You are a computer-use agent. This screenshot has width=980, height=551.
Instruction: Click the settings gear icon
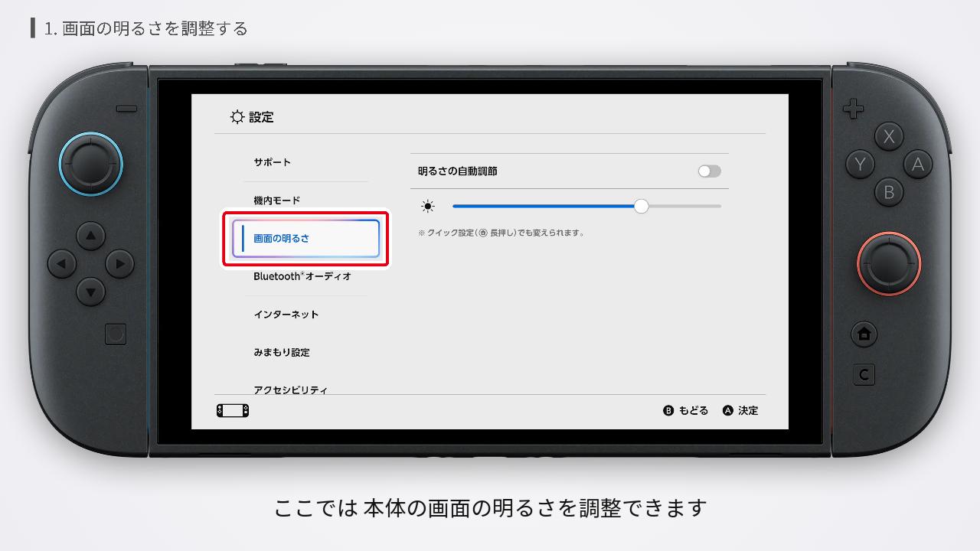[x=237, y=116]
